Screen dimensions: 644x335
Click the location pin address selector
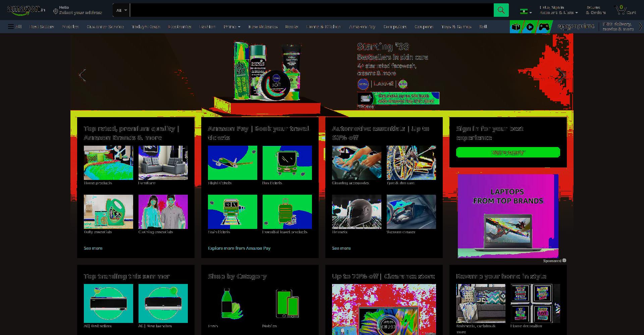point(77,10)
